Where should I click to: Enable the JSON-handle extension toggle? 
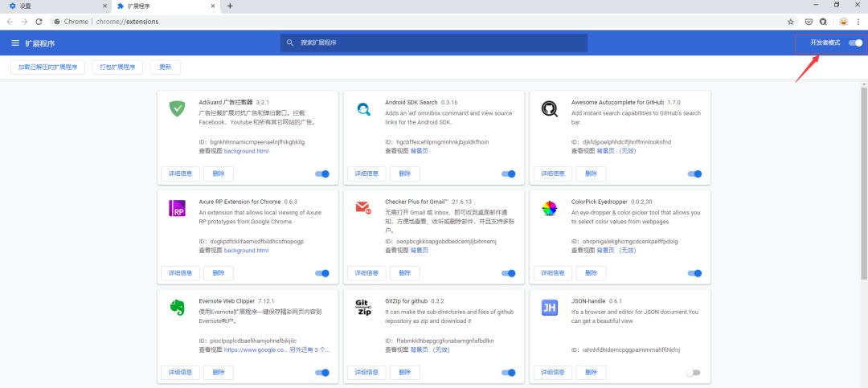pos(693,373)
